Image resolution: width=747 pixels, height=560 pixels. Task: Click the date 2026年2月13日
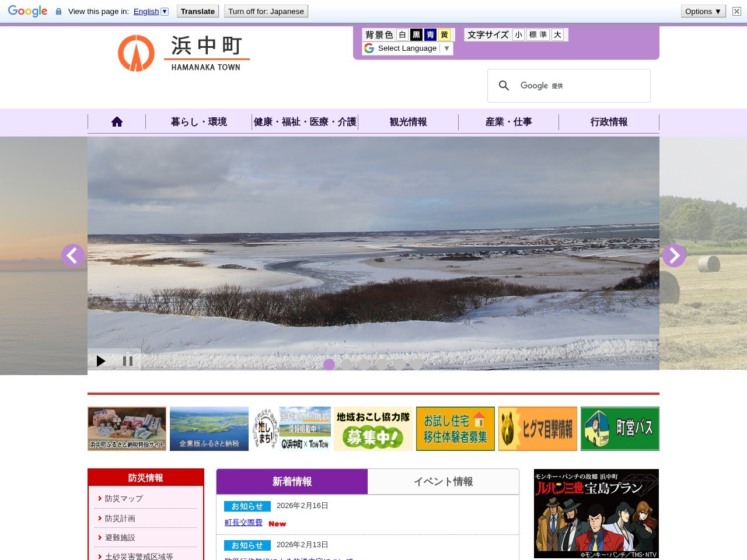click(x=302, y=545)
